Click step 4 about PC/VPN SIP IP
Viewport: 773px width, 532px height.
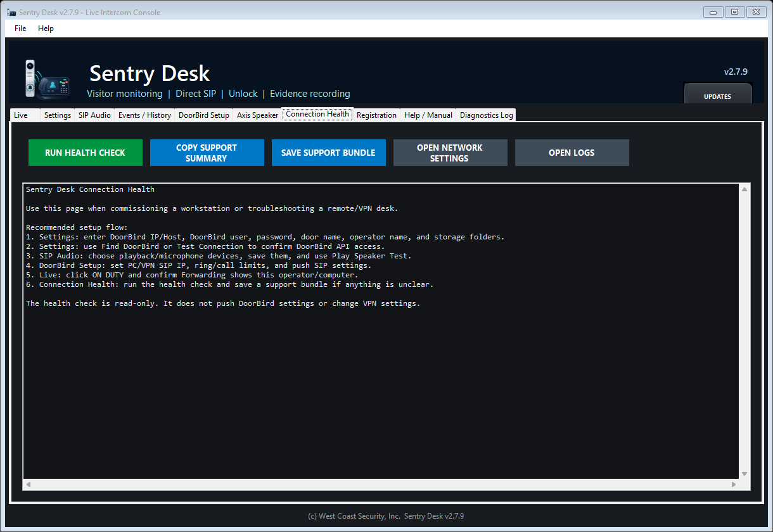pyautogui.click(x=199, y=265)
